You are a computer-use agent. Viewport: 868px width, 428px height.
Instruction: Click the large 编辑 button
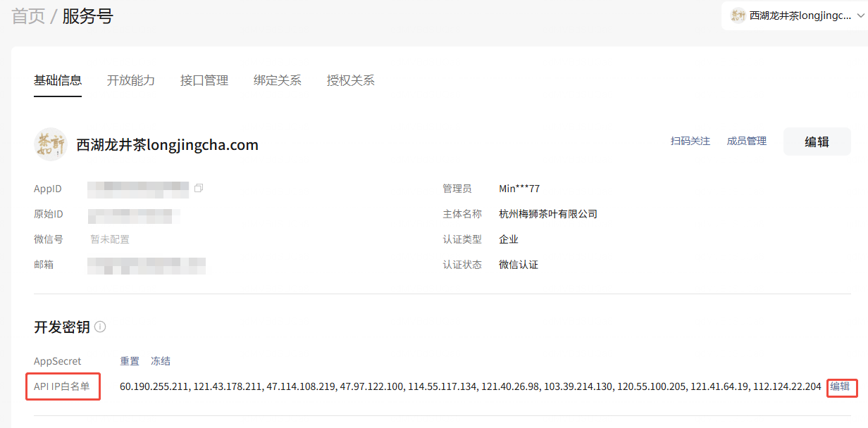point(817,141)
